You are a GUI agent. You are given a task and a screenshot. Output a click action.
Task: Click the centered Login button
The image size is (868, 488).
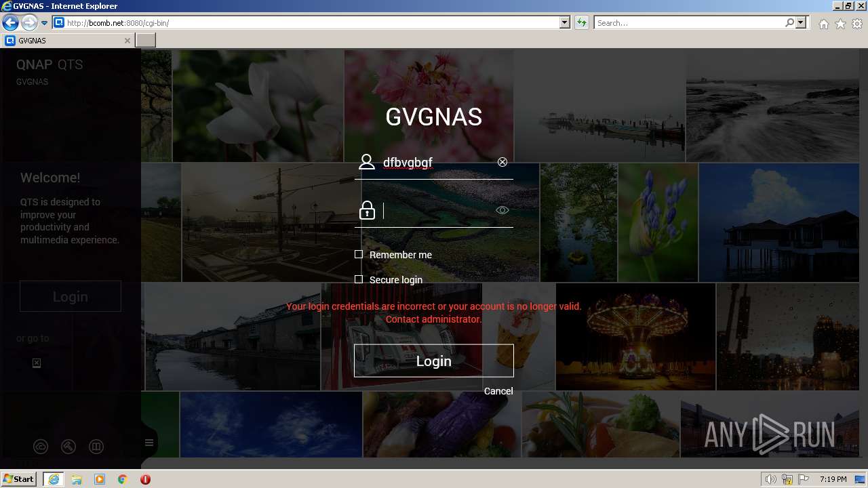coord(434,361)
